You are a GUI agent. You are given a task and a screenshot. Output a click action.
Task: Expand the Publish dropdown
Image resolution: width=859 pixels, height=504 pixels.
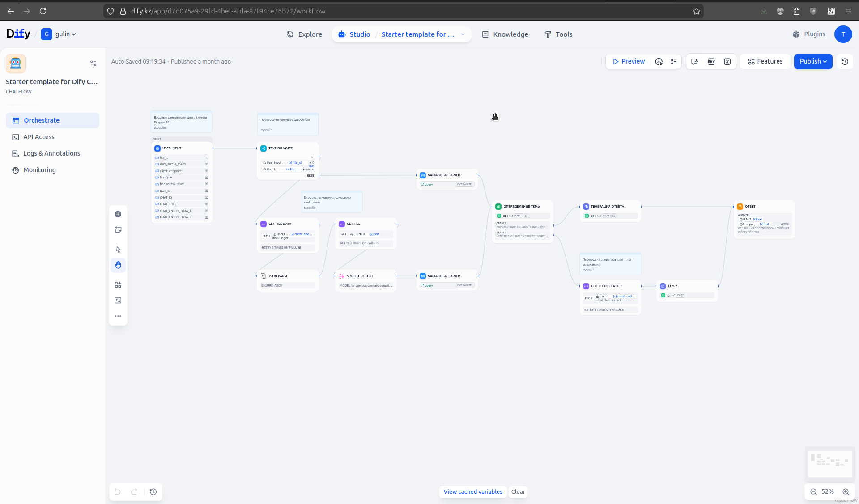813,62
